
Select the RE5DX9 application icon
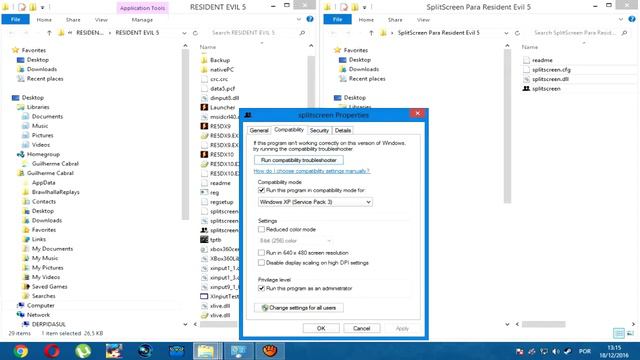pos(204,126)
